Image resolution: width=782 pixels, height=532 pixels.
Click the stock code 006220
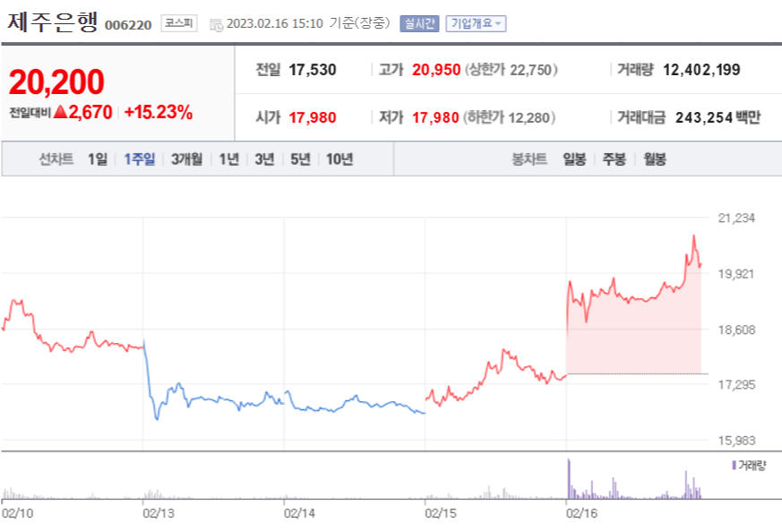tap(128, 25)
